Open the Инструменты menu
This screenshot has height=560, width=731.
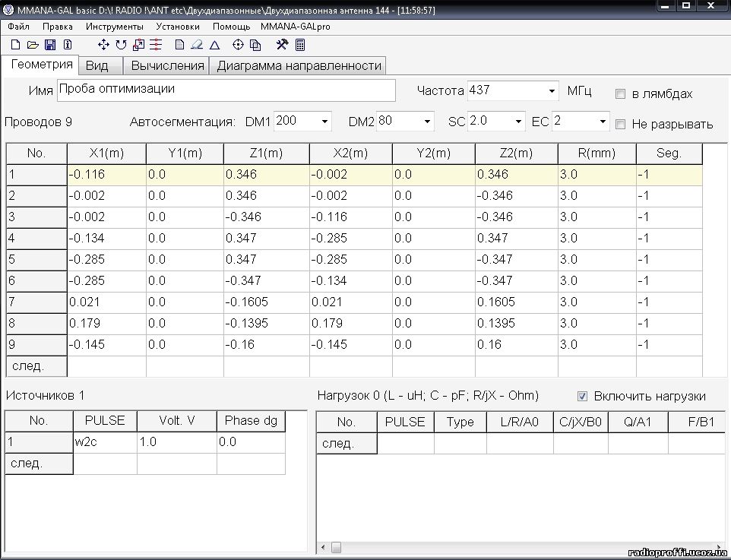click(115, 27)
